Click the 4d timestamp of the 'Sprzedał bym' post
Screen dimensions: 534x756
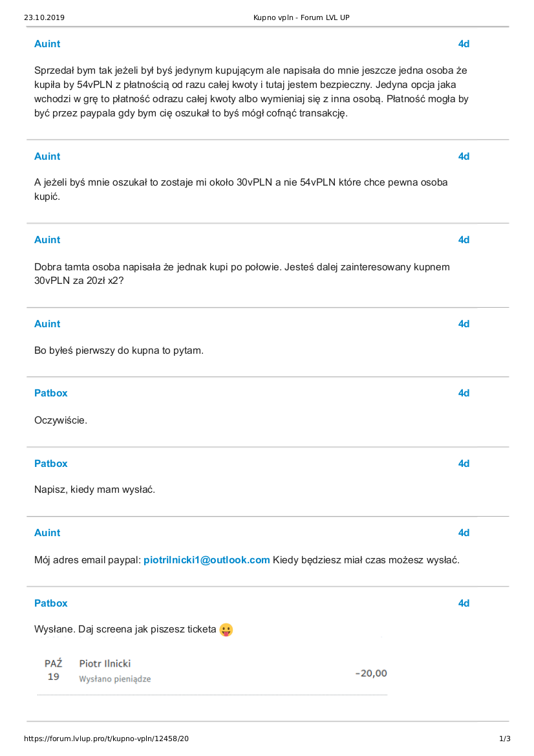(x=464, y=44)
